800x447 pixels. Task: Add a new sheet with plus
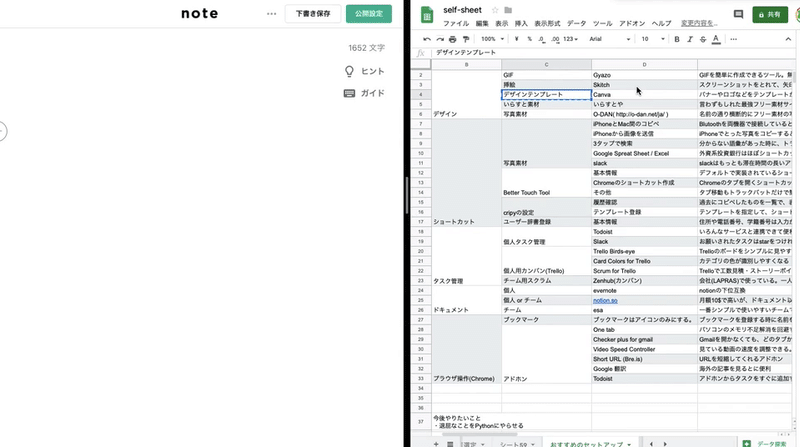pos(436,444)
